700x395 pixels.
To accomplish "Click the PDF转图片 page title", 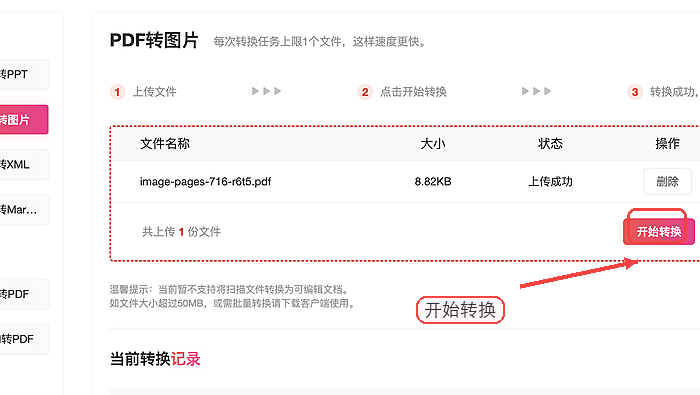I will click(x=154, y=40).
